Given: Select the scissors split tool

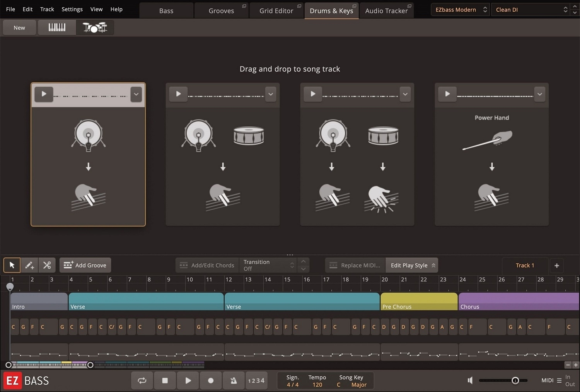Looking at the screenshot, I should click(x=47, y=265).
